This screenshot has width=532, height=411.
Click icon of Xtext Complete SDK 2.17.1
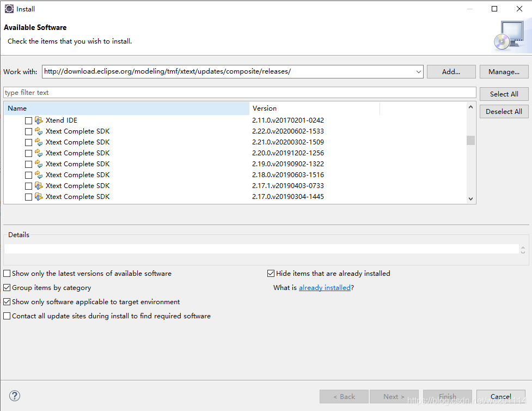point(39,185)
